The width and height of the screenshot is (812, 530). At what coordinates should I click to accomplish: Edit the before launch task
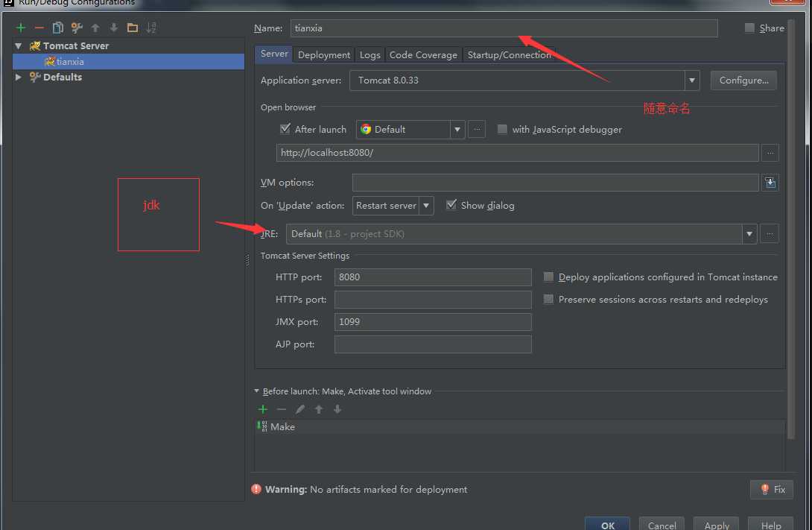(299, 409)
